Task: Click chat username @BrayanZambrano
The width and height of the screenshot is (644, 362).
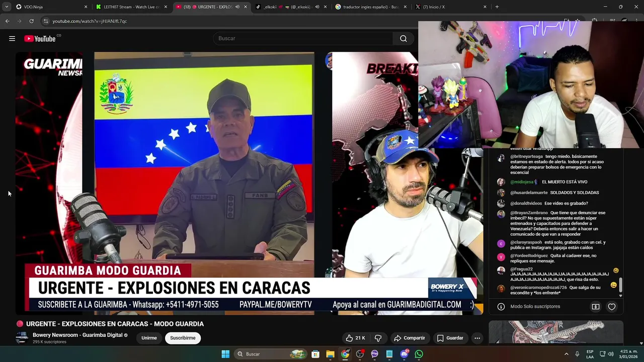Action: 528,213
